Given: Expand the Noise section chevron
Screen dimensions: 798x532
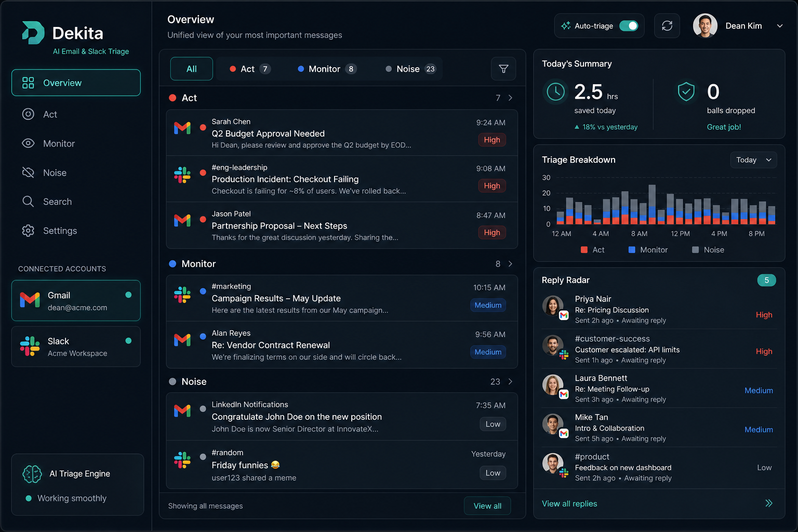Looking at the screenshot, I should [x=510, y=382].
